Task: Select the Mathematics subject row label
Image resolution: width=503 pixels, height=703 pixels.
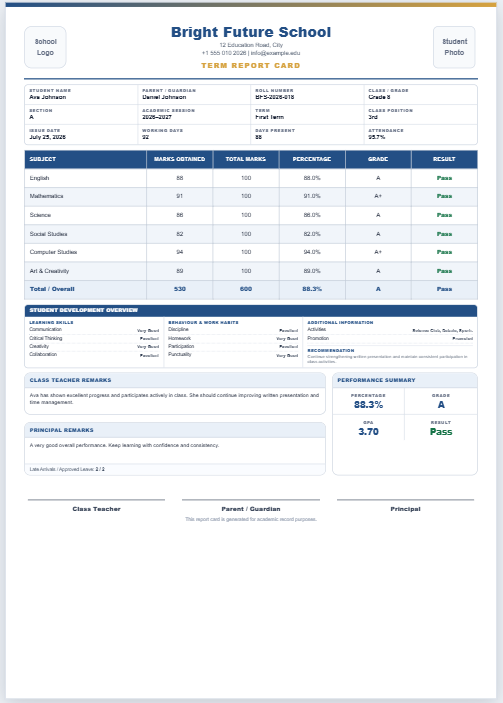Action: (x=46, y=196)
